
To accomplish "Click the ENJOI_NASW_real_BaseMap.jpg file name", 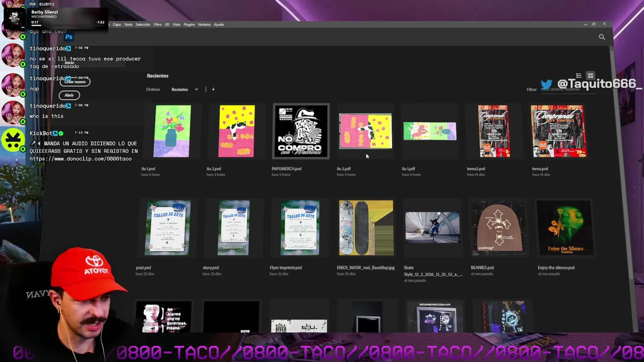I will 366,268.
